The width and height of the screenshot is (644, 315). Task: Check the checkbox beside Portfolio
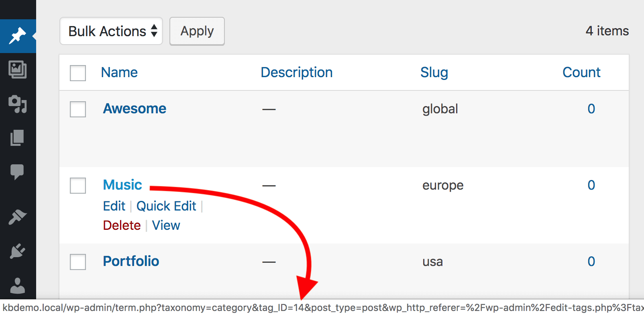point(77,262)
